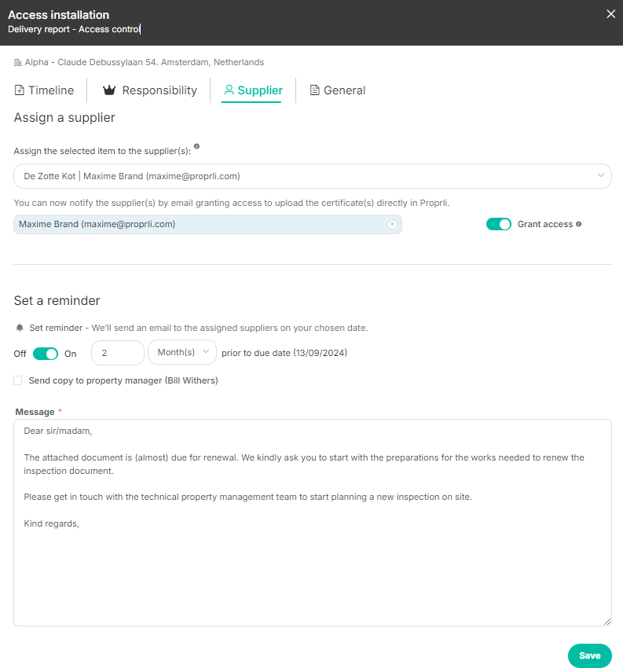Click the bell reminder icon

(19, 328)
